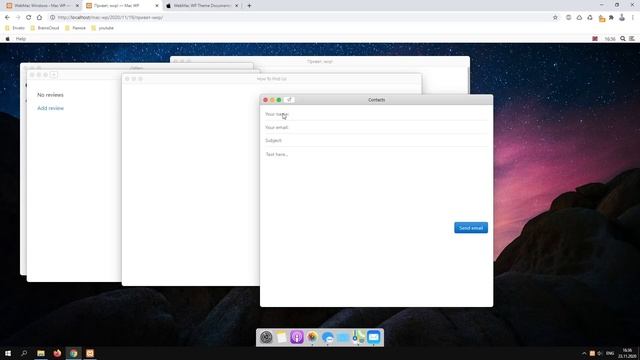This screenshot has width=640, height=360.
Task: Open a new browser tab with plus
Action: (249, 6)
